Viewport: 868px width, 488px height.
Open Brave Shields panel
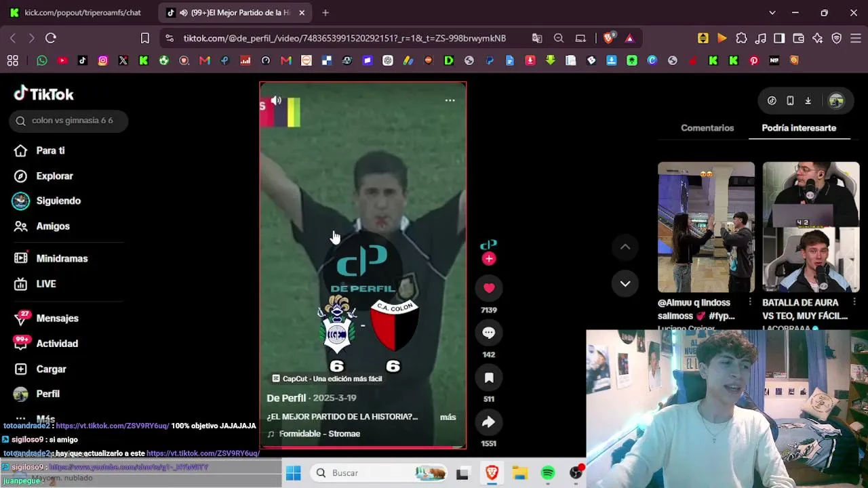(608, 39)
